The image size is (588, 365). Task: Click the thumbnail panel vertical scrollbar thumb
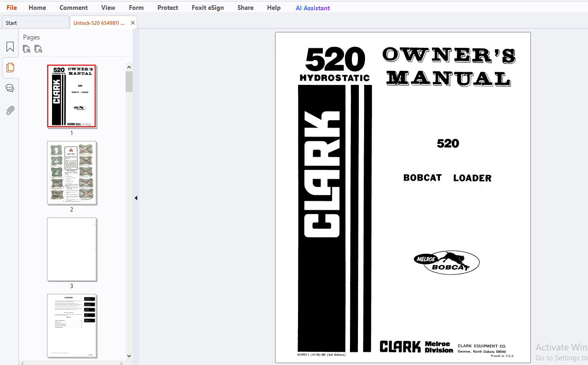coord(129,82)
